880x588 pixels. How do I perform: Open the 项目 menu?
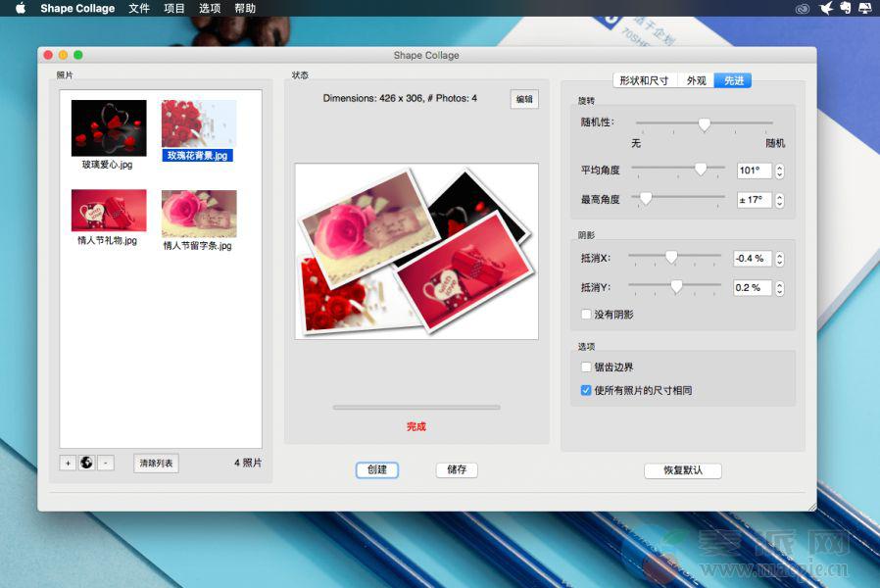pyautogui.click(x=174, y=9)
